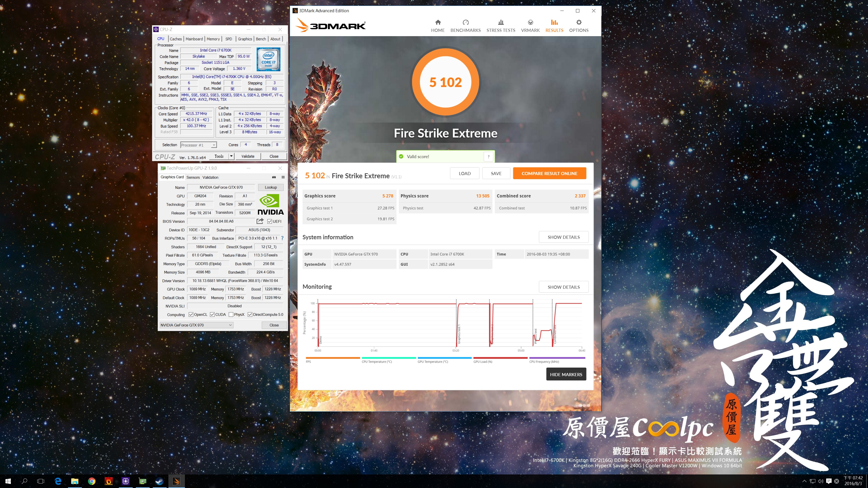Click the bus interface question mark

pos(282,238)
